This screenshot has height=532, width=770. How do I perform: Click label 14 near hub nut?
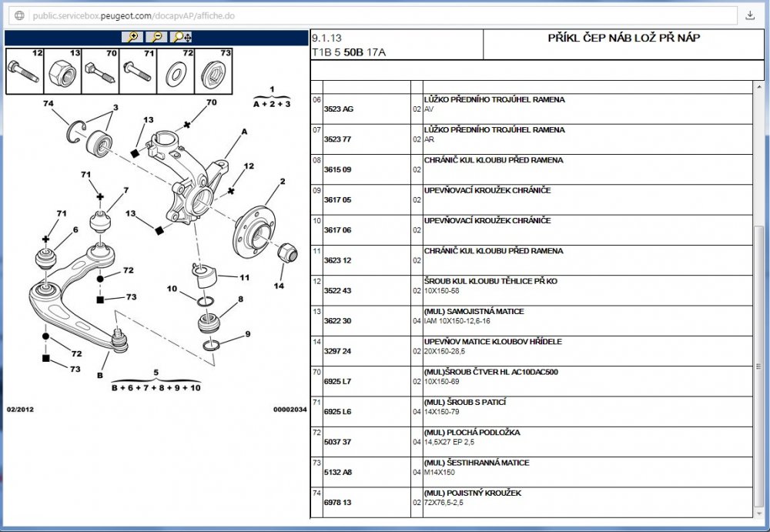[x=279, y=286]
